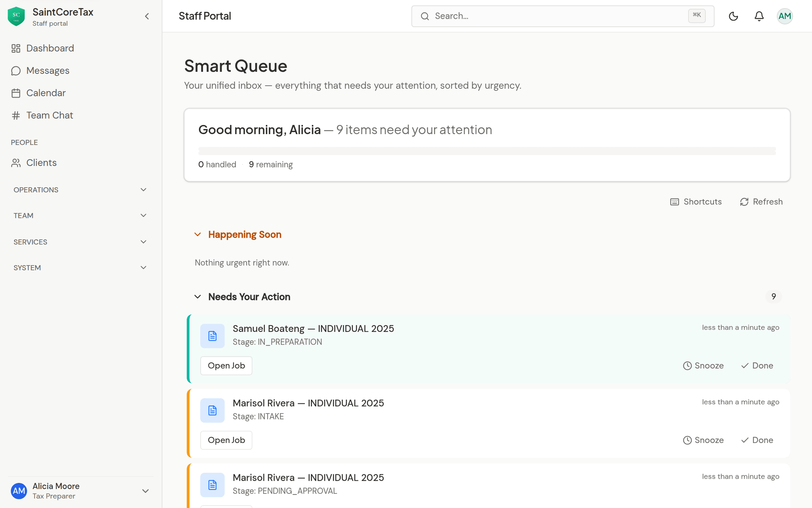Click Marisol Rivera INTAKE document icon

click(213, 410)
